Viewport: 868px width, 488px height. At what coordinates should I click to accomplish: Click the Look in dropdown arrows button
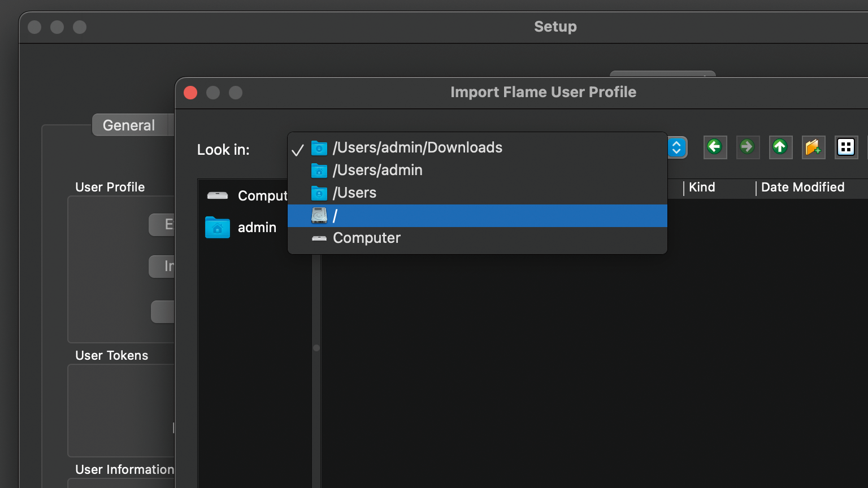coord(676,148)
